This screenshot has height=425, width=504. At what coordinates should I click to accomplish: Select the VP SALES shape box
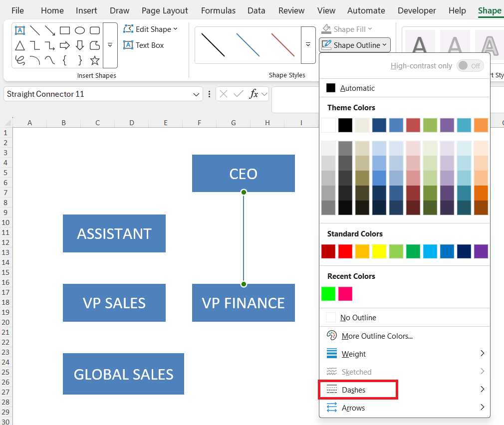(114, 303)
